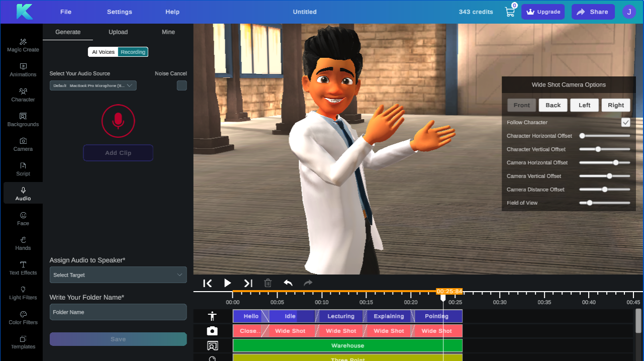Open the Text Effects panel

pos(23,268)
